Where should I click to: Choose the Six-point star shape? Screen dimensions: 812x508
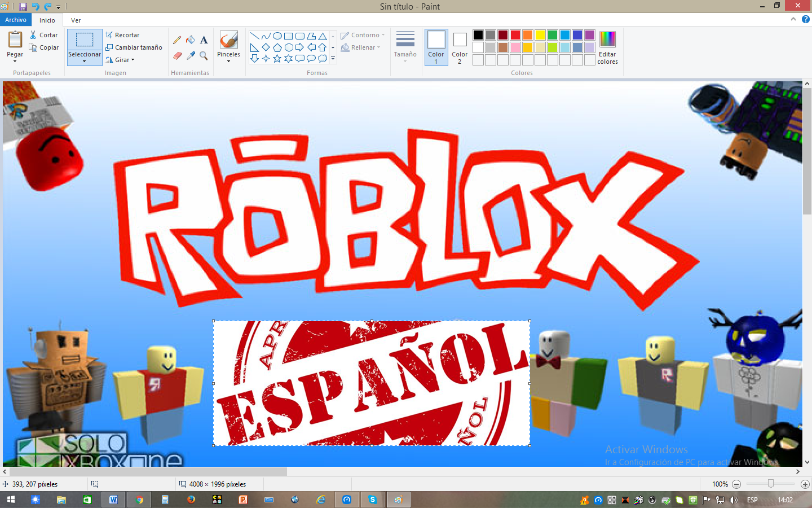[288, 58]
